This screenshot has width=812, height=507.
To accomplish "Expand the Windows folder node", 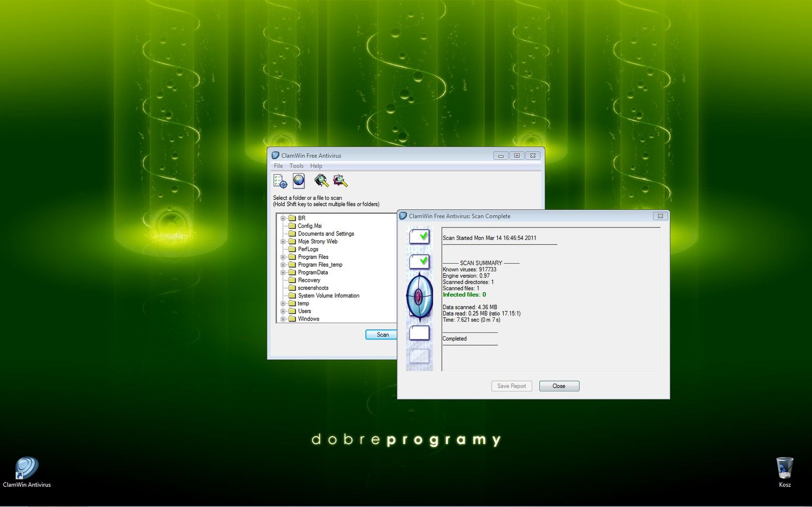I will (x=283, y=319).
